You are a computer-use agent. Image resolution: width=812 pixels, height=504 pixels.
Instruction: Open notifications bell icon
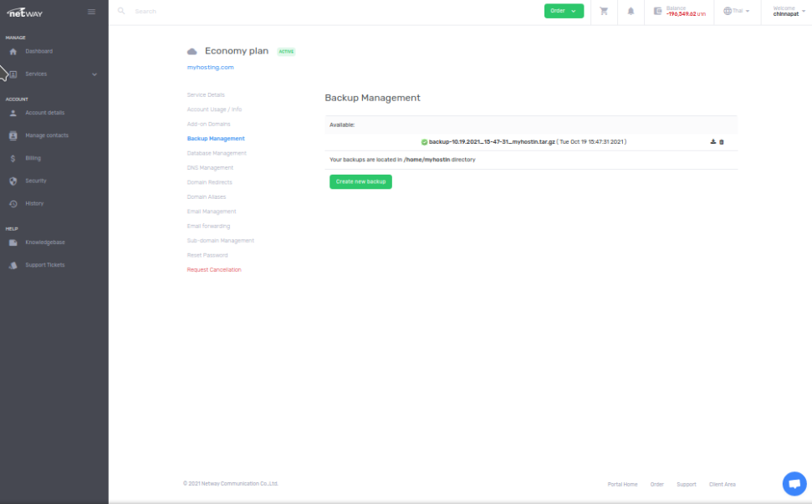coord(631,11)
